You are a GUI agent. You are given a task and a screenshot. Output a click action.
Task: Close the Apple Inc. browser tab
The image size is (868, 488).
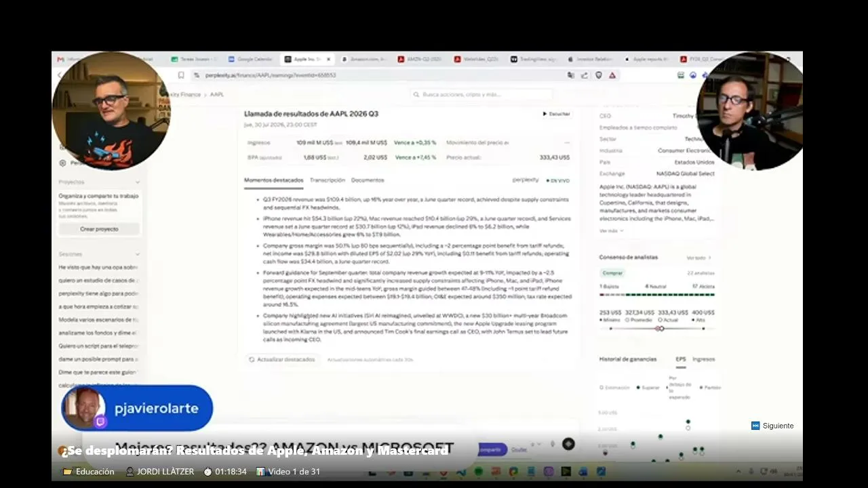pos(328,59)
